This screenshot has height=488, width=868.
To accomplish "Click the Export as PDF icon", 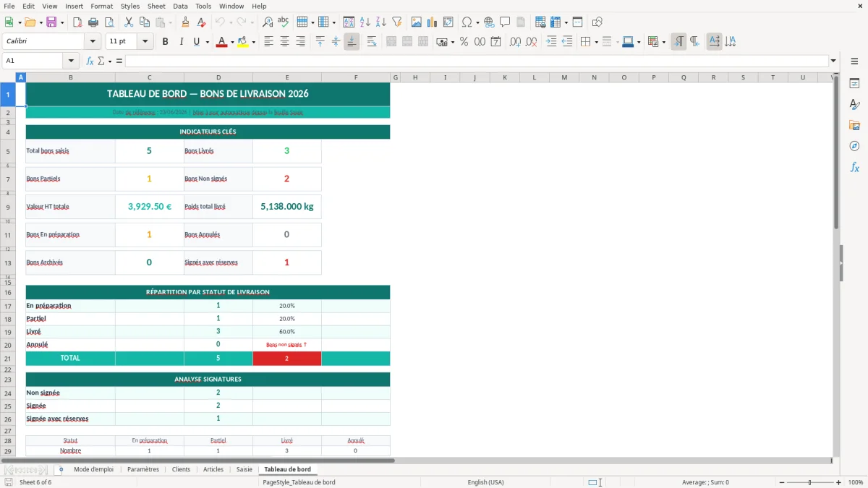I will coord(77,22).
